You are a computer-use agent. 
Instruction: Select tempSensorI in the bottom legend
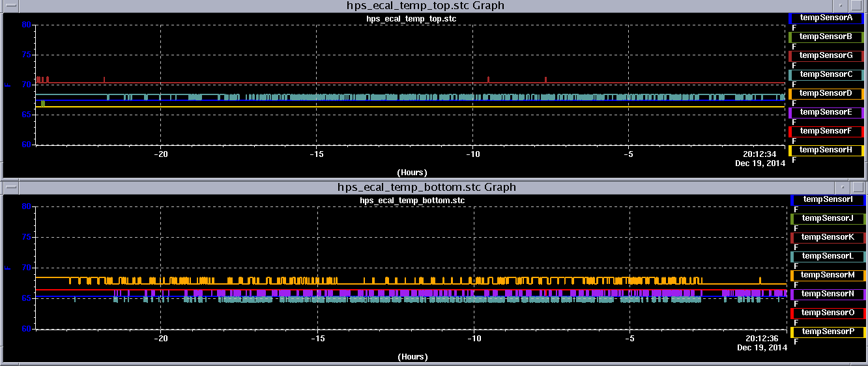pyautogui.click(x=828, y=200)
